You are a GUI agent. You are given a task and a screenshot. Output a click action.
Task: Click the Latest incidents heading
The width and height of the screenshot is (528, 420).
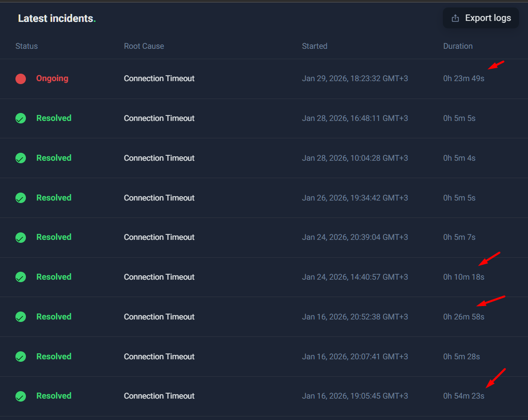click(x=57, y=18)
